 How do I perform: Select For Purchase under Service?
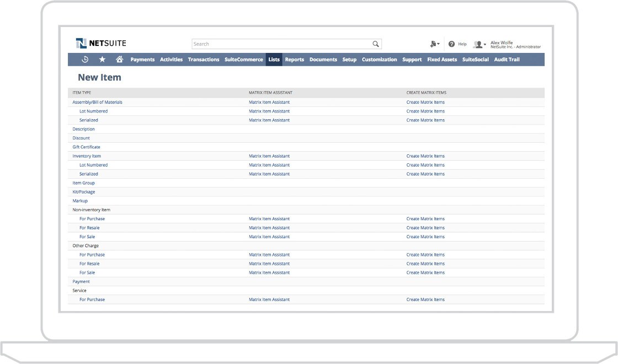pyautogui.click(x=92, y=299)
